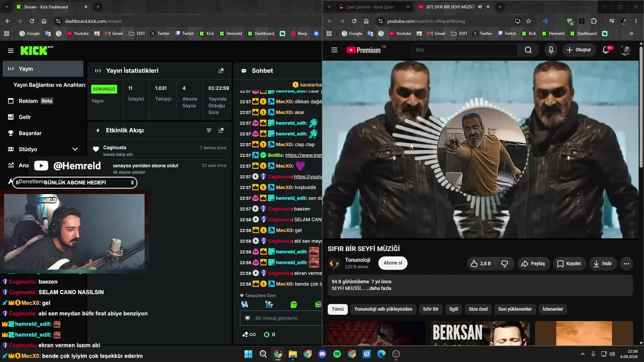Open the Twitch bookmark in Kick window
644x362 pixels.
[x=184, y=34]
